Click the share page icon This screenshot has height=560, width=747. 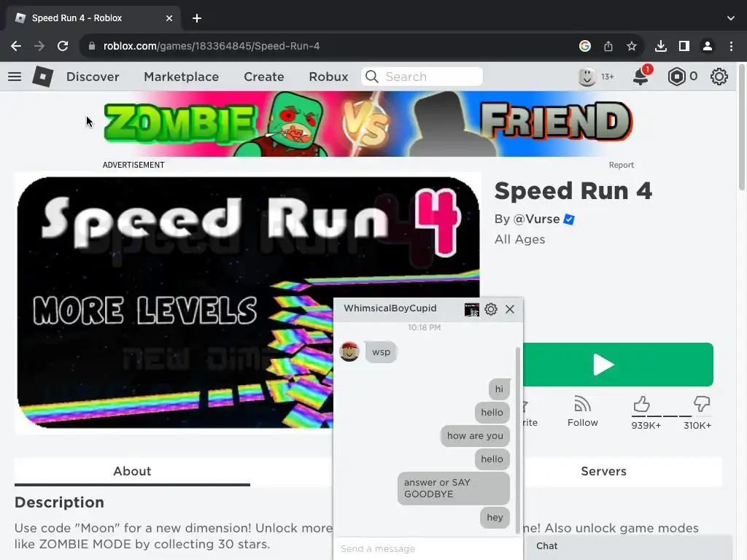coord(608,46)
